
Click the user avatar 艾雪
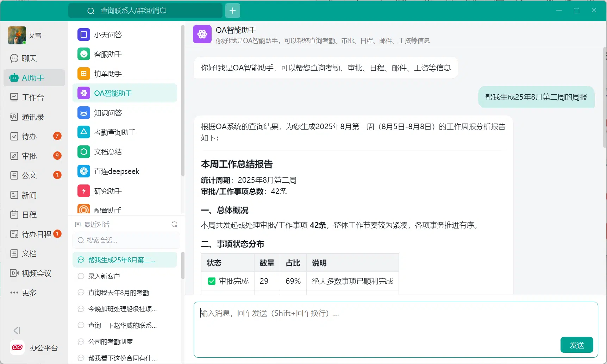tap(17, 35)
